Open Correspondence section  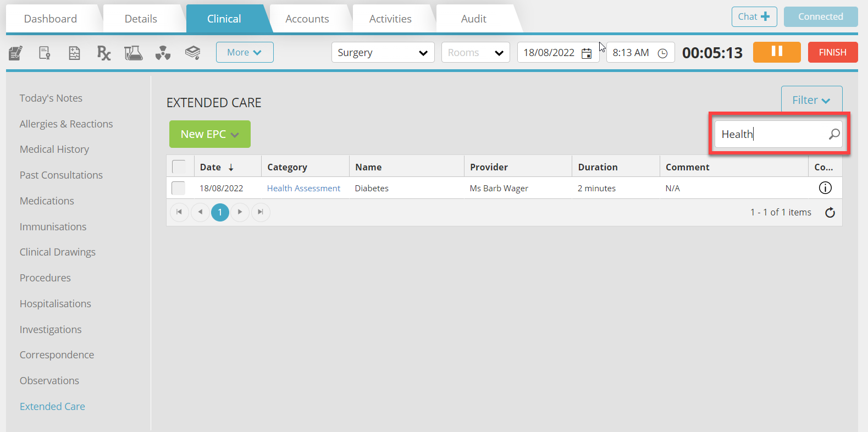(57, 355)
